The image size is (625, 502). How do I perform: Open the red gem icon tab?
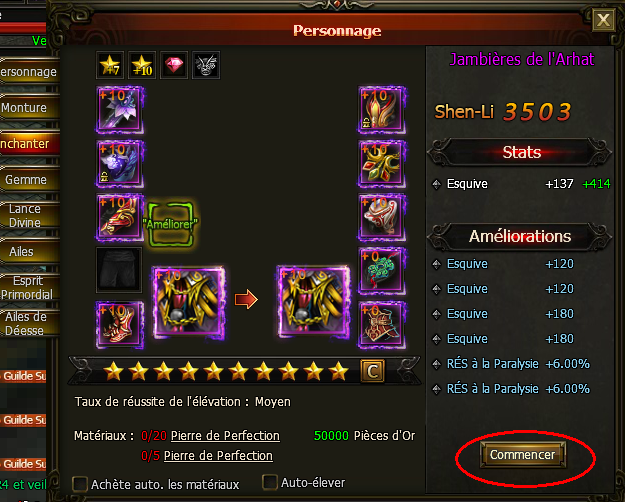174,65
